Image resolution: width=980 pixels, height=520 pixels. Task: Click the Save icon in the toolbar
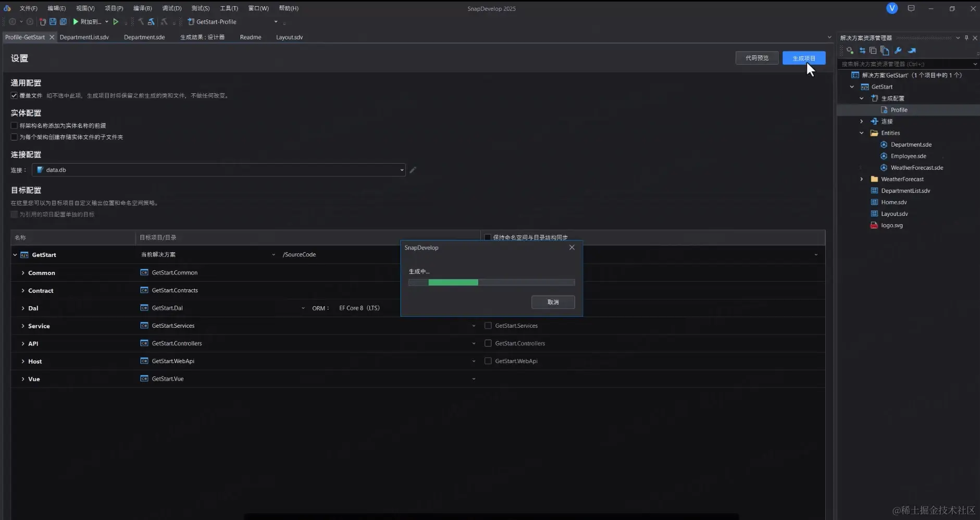(x=53, y=21)
